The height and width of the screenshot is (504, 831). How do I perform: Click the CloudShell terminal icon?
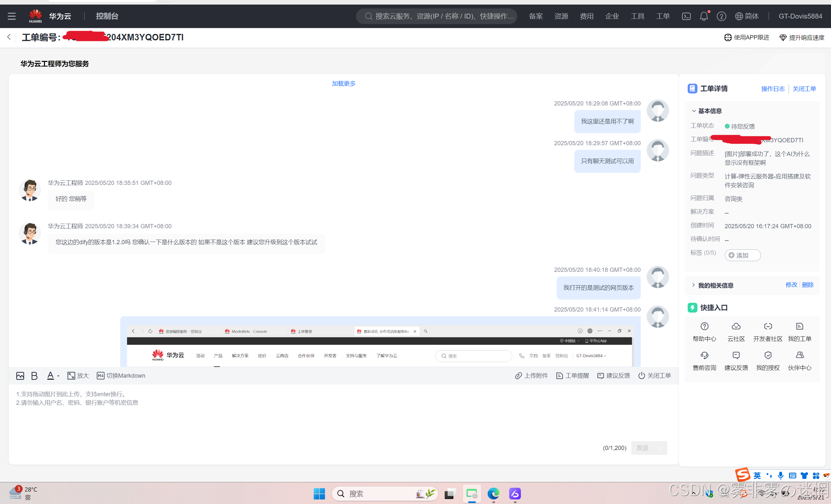[686, 16]
